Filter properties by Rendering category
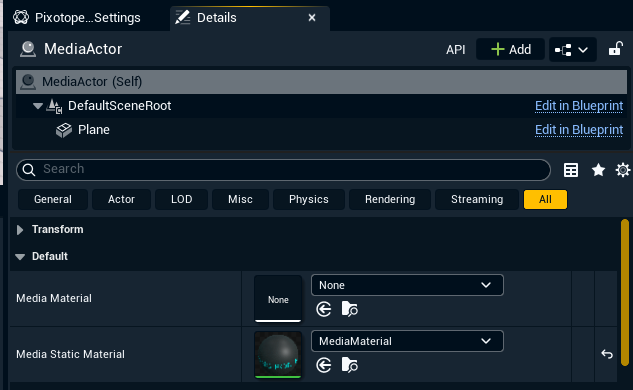This screenshot has width=633, height=390. (x=390, y=199)
